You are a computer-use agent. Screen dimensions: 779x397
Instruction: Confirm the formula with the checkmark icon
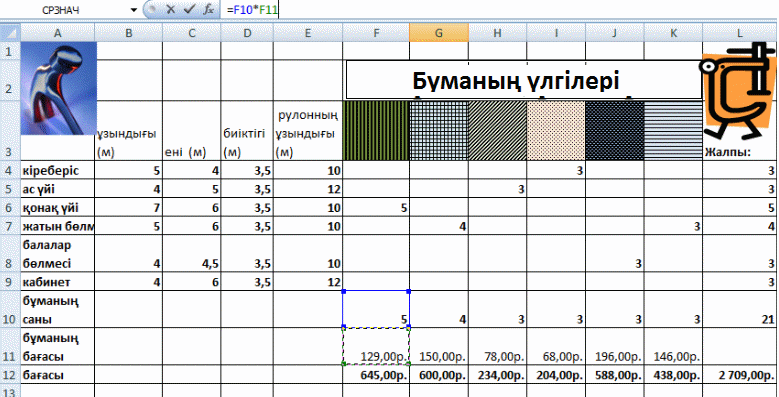point(188,9)
